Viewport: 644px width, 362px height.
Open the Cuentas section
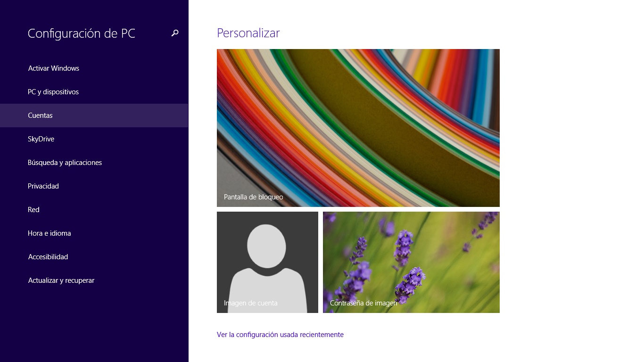[x=41, y=115]
